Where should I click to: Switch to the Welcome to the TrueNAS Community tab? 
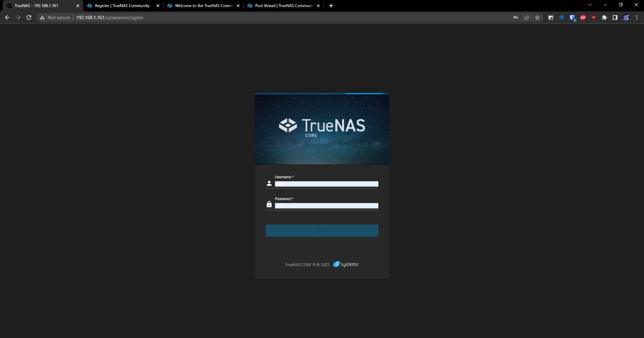[204, 6]
